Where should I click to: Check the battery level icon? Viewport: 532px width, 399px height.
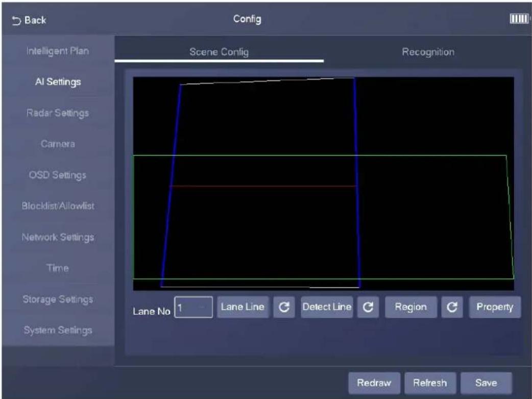[x=519, y=19]
